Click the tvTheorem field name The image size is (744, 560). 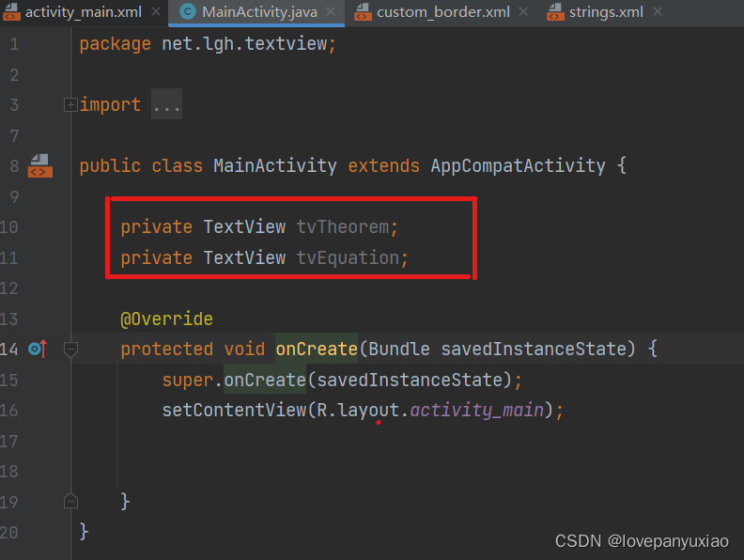pyautogui.click(x=343, y=226)
